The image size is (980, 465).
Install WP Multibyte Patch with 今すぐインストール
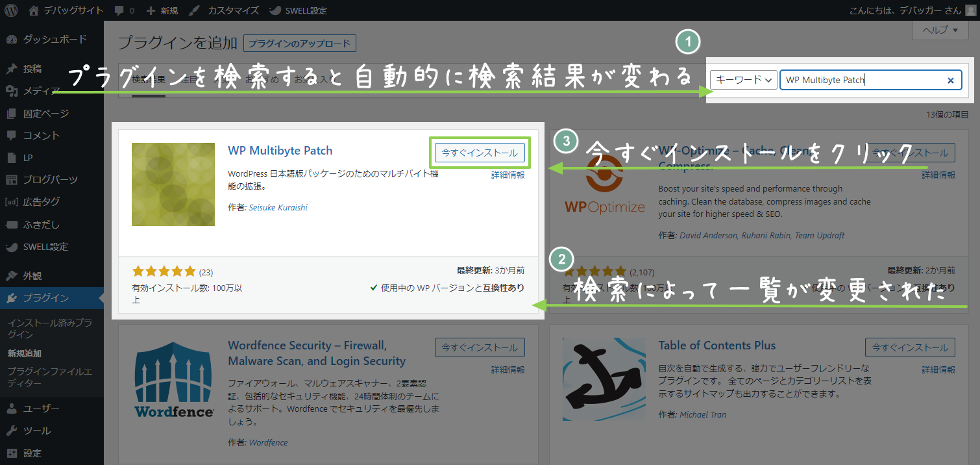480,153
